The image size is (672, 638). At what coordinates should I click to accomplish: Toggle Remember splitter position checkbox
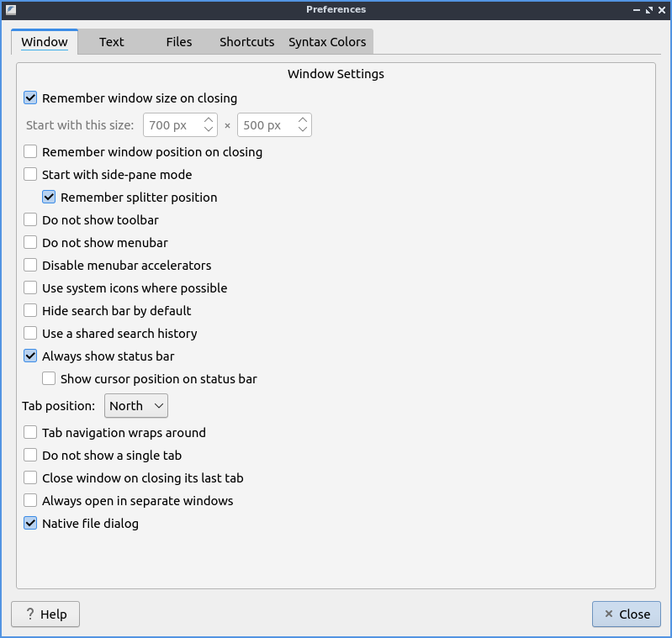(49, 198)
